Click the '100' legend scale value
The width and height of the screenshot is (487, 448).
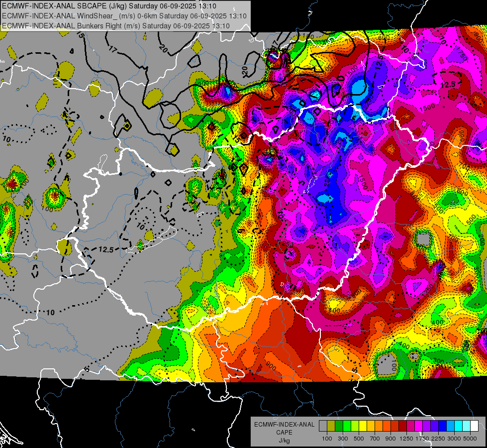coord(327,439)
